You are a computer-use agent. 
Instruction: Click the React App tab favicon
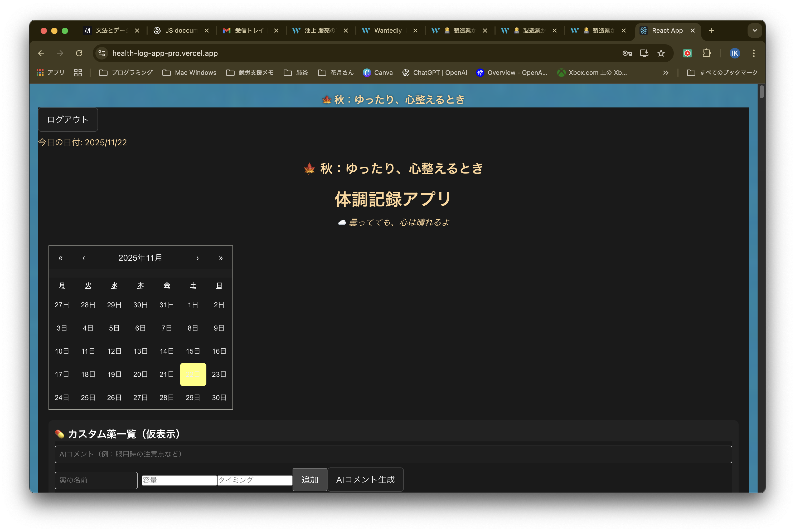click(x=643, y=30)
